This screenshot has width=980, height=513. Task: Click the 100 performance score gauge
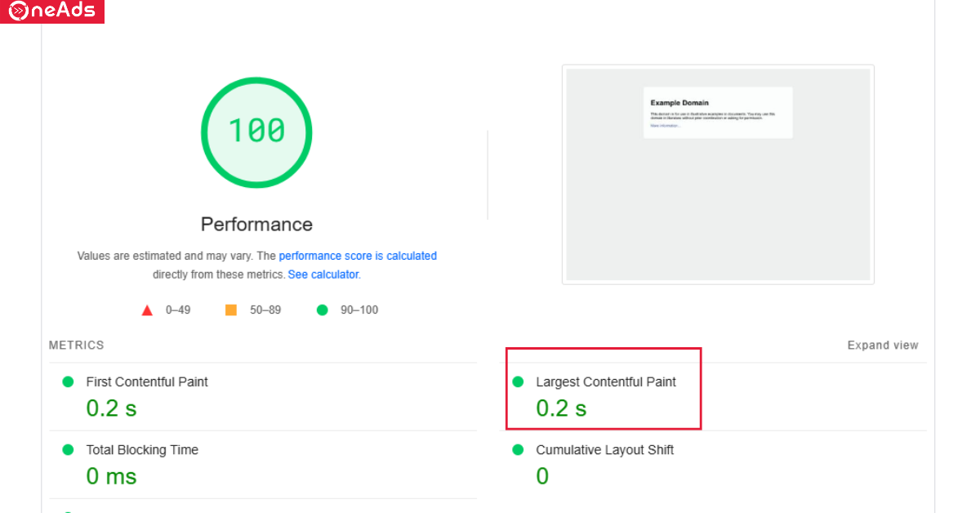[x=256, y=132]
